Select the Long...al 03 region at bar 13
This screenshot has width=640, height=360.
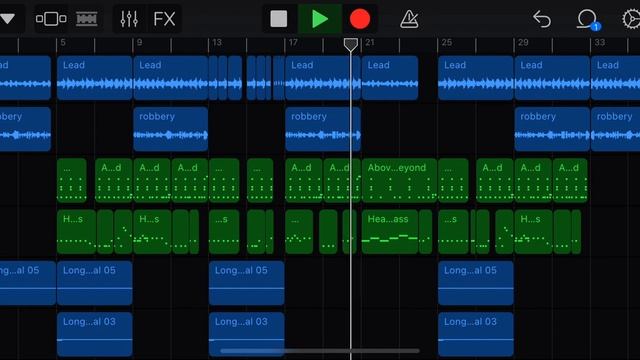pos(247,334)
